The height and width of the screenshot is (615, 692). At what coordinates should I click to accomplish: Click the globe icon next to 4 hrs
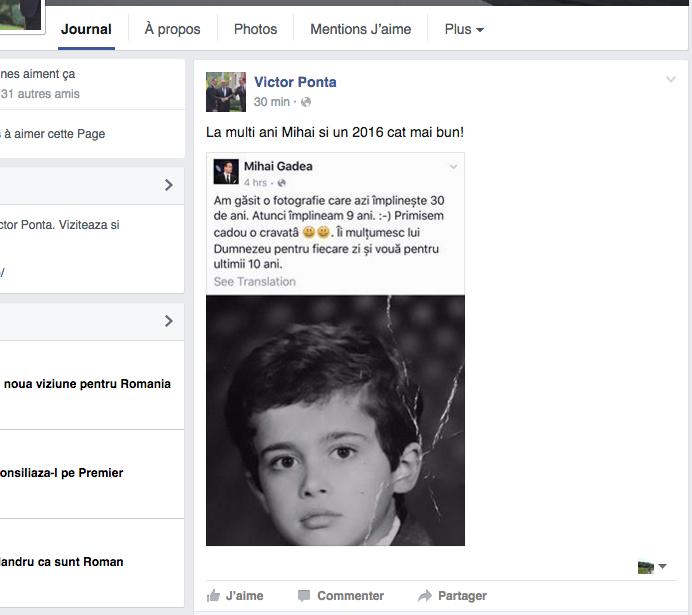point(282,183)
